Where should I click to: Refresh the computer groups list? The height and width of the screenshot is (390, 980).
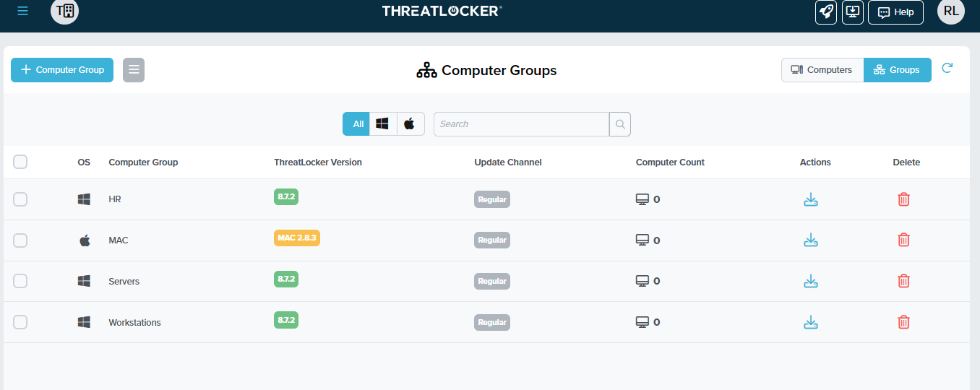click(947, 69)
